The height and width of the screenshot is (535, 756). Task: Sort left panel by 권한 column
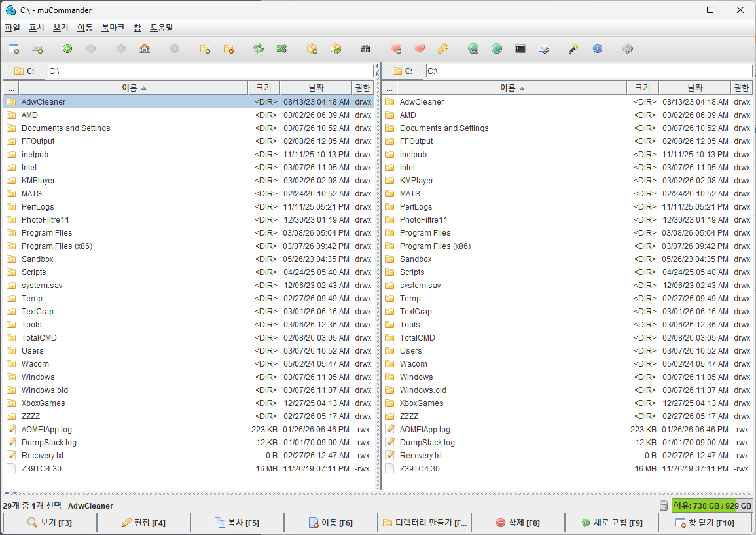[x=363, y=88]
